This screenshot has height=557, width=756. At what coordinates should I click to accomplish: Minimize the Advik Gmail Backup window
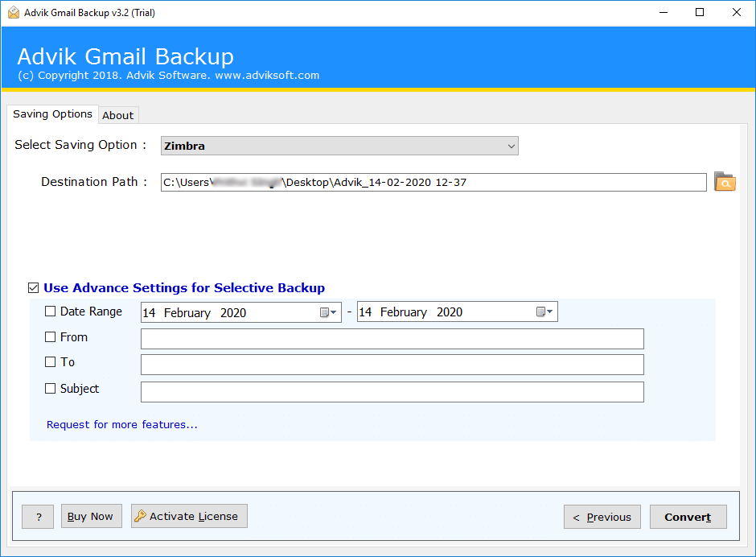pyautogui.click(x=664, y=13)
